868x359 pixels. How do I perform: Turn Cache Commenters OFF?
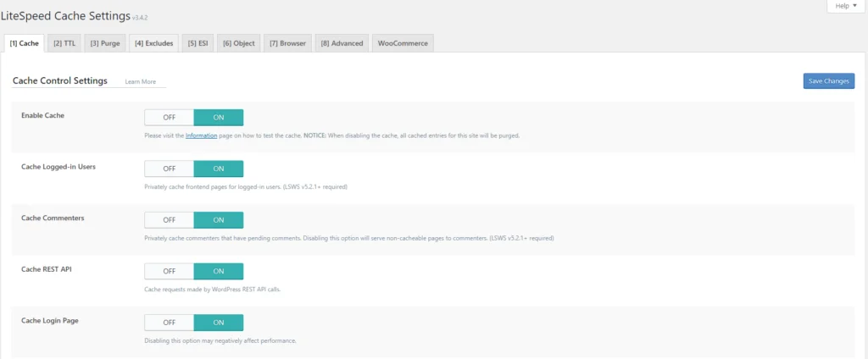pos(170,220)
